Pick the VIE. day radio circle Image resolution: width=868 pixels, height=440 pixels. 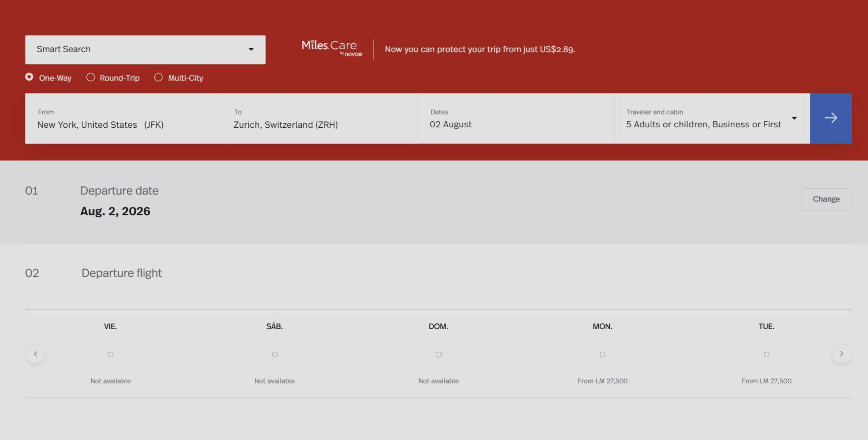pos(111,354)
